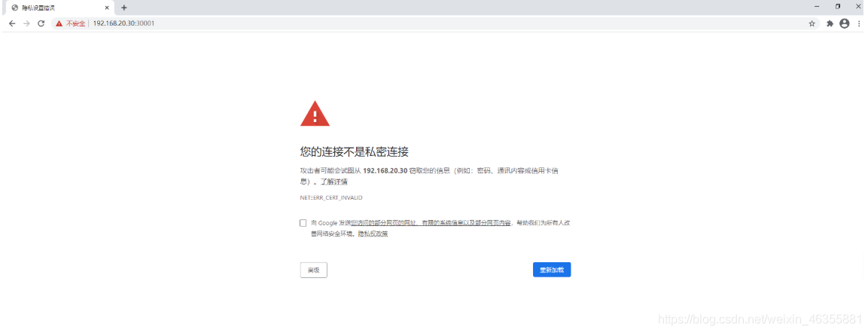Open the extensions puzzle icon

[x=830, y=23]
